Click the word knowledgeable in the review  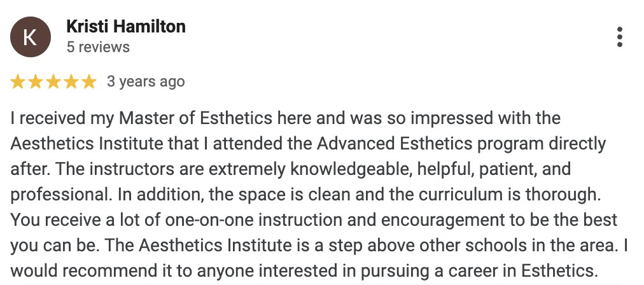coord(349,169)
